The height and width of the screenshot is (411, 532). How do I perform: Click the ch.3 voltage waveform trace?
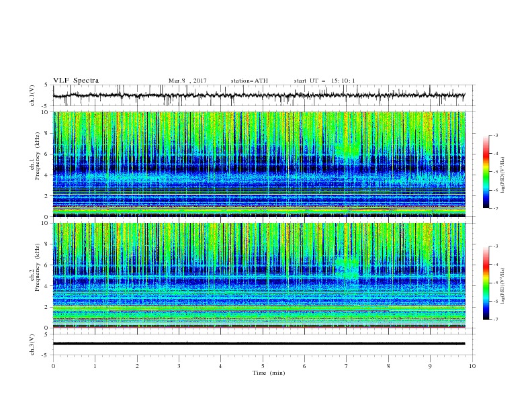tap(259, 344)
